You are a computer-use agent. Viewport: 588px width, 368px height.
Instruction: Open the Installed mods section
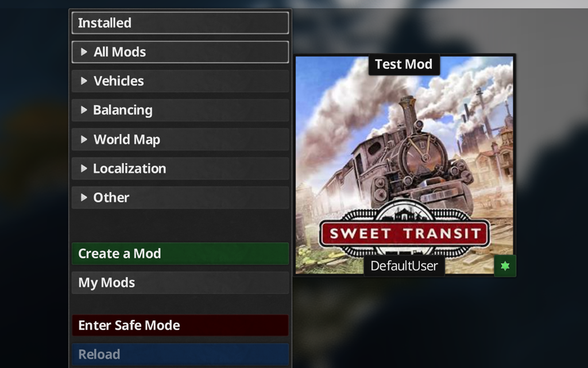(x=180, y=23)
